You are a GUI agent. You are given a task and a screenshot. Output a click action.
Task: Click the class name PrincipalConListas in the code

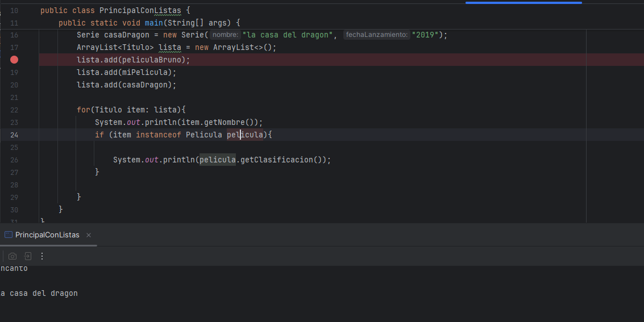pyautogui.click(x=140, y=11)
